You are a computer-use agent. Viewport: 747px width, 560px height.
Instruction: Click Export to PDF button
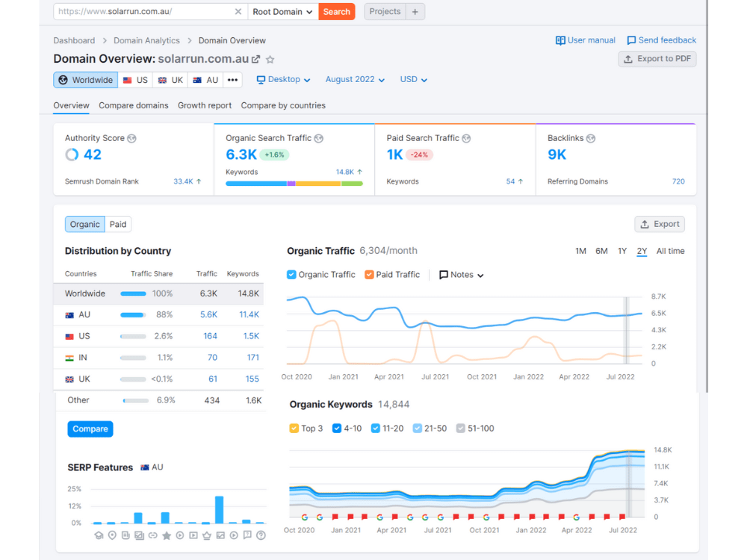(x=657, y=58)
